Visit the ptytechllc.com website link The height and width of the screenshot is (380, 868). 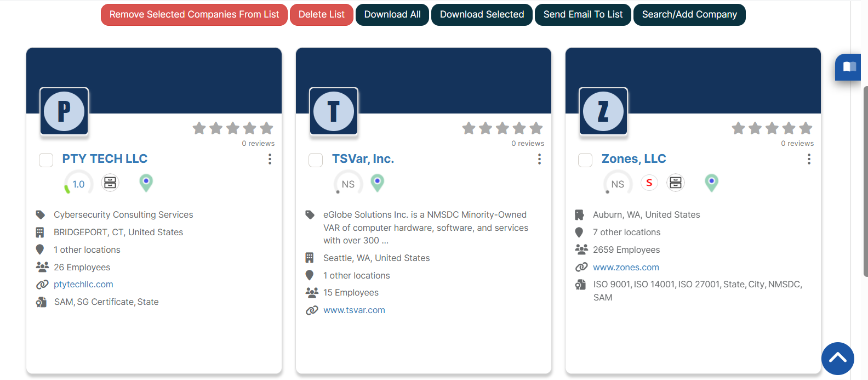click(x=83, y=285)
